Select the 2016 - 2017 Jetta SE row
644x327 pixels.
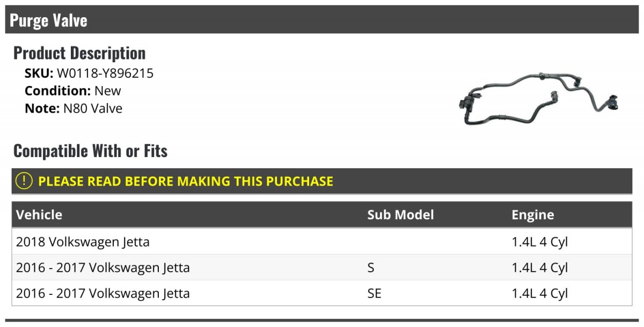(322, 293)
